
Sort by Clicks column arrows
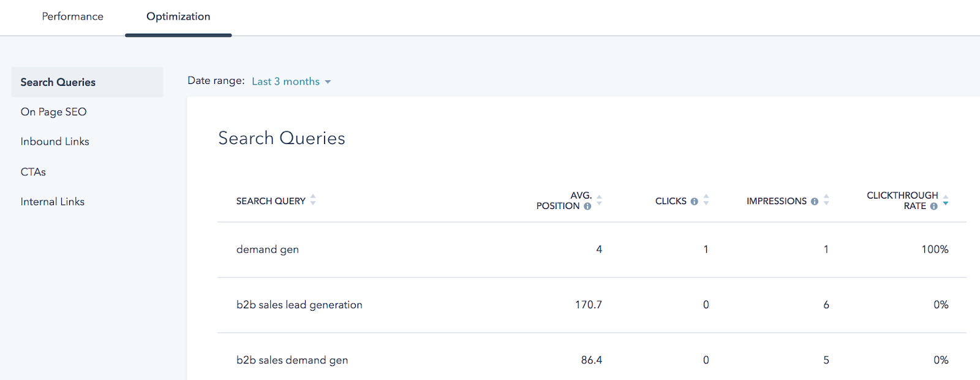point(706,200)
